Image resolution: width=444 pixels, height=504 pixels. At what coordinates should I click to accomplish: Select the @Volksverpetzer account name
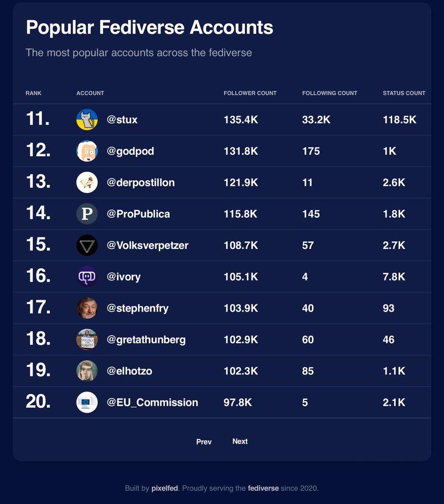(x=148, y=245)
